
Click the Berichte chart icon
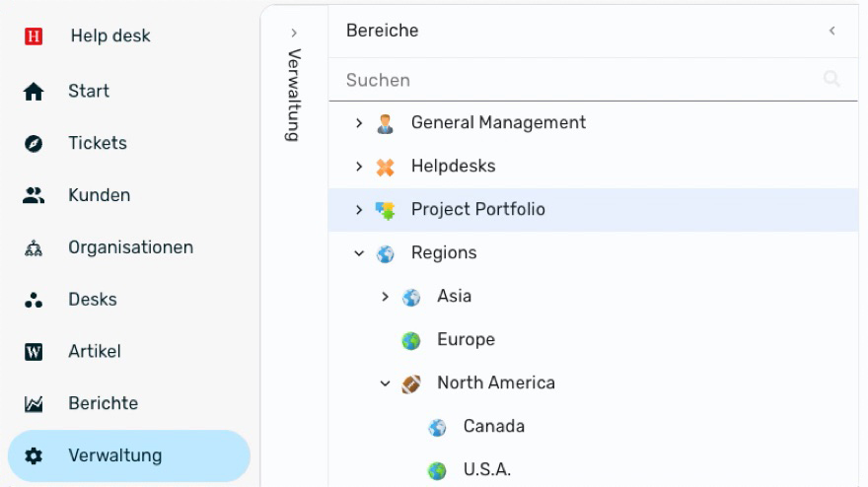[33, 404]
